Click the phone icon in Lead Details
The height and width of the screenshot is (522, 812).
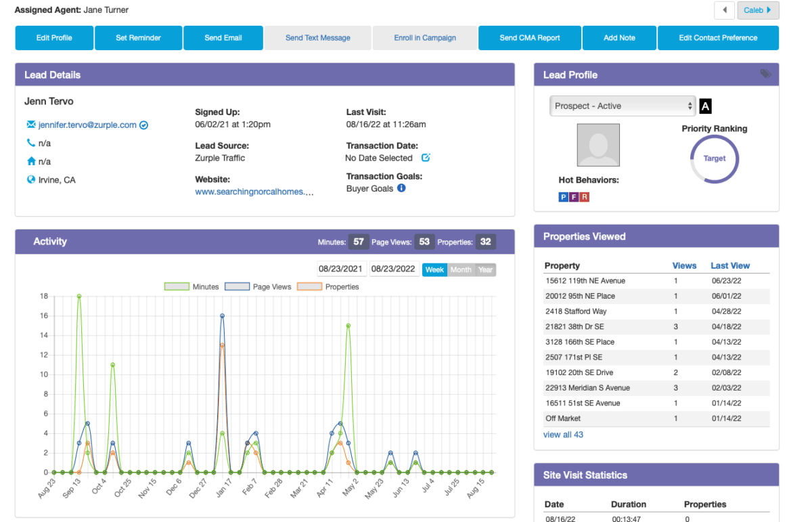(x=31, y=143)
